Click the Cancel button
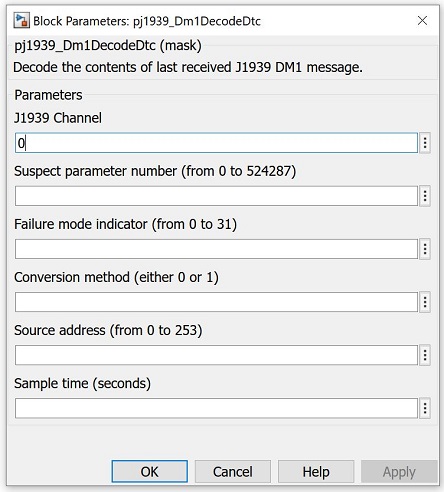The image size is (444, 492). click(233, 471)
